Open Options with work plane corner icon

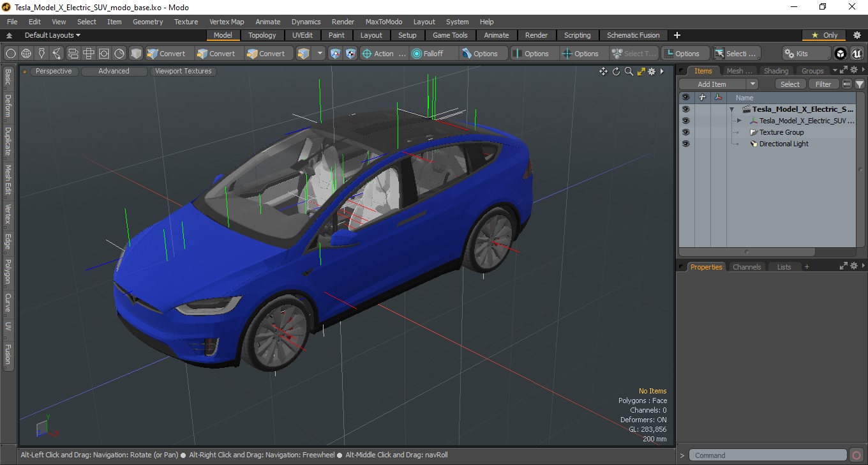pyautogui.click(x=685, y=54)
